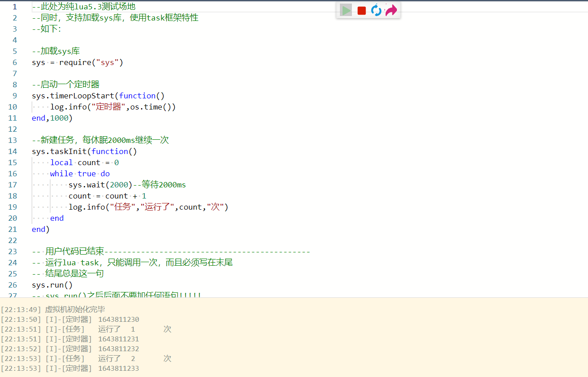Stop execution using the red stop icon
Image resolution: width=588 pixels, height=377 pixels.
click(x=361, y=10)
